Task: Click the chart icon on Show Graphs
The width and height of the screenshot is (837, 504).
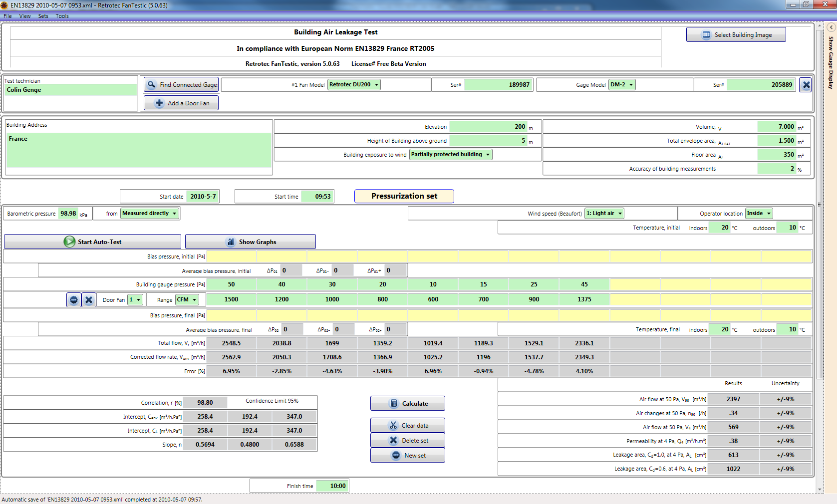Action: (231, 242)
